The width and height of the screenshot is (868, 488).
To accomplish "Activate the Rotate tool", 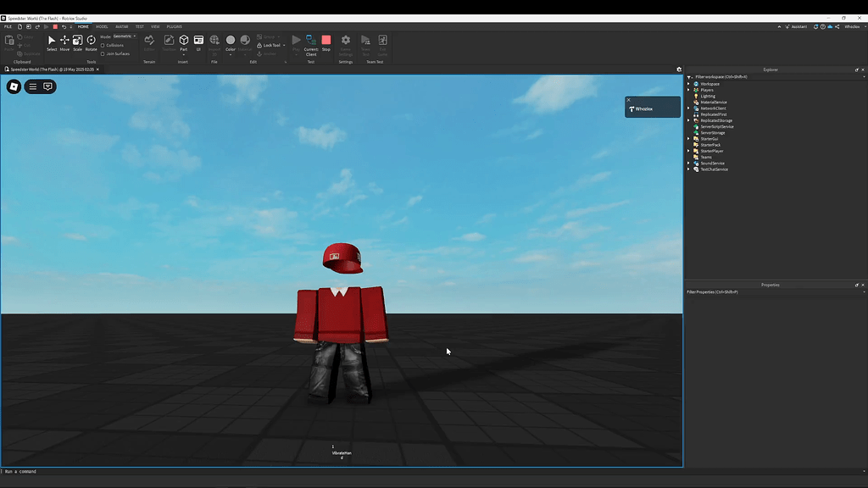I will (91, 40).
